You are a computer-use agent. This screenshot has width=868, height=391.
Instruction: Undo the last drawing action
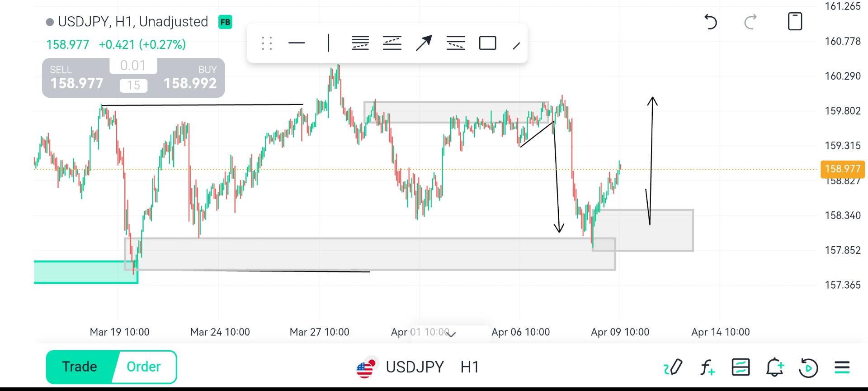[x=711, y=22]
